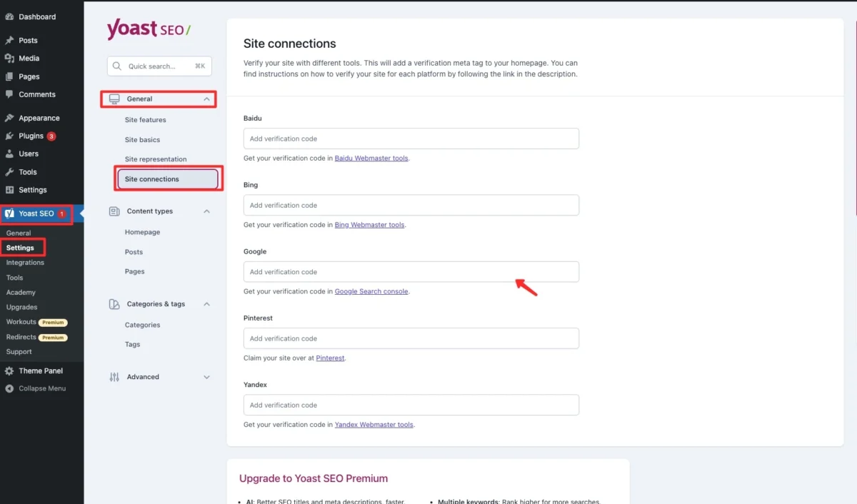Focus the Baidu verification code field
857x504 pixels.
click(411, 138)
